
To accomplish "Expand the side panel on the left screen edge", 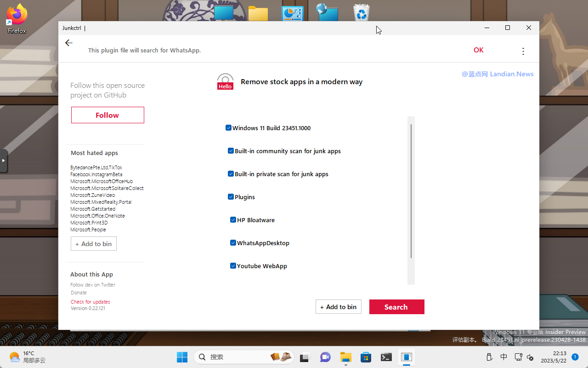I will (3, 161).
